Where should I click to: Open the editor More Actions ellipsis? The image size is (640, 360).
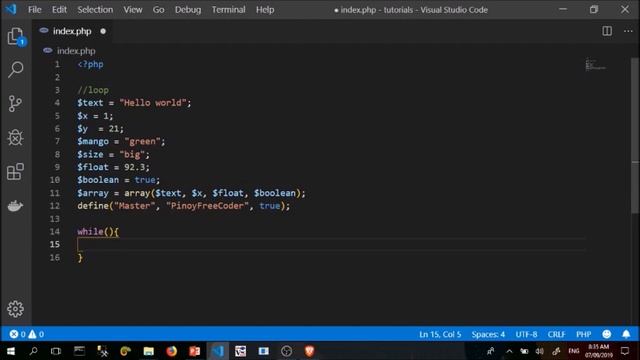pos(628,31)
